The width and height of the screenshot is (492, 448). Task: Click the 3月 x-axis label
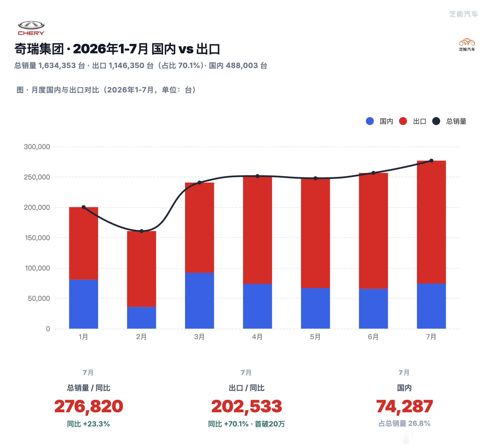point(200,337)
